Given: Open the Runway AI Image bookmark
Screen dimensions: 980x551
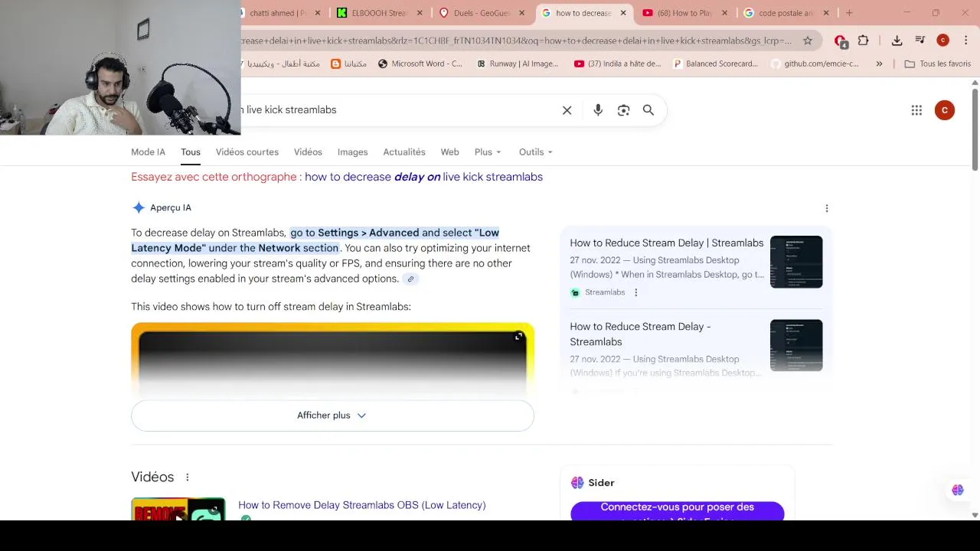Looking at the screenshot, I should point(518,64).
